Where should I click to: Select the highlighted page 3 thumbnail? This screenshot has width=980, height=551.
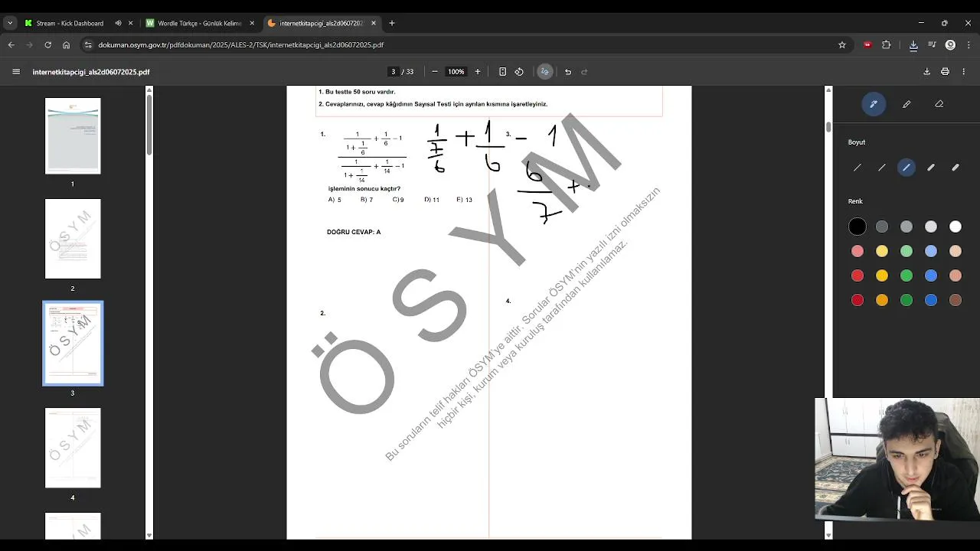73,344
